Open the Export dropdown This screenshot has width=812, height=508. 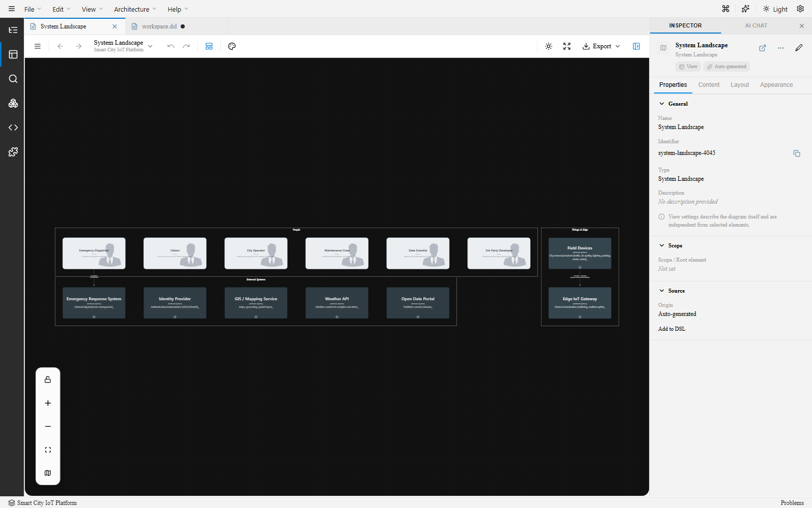click(601, 46)
